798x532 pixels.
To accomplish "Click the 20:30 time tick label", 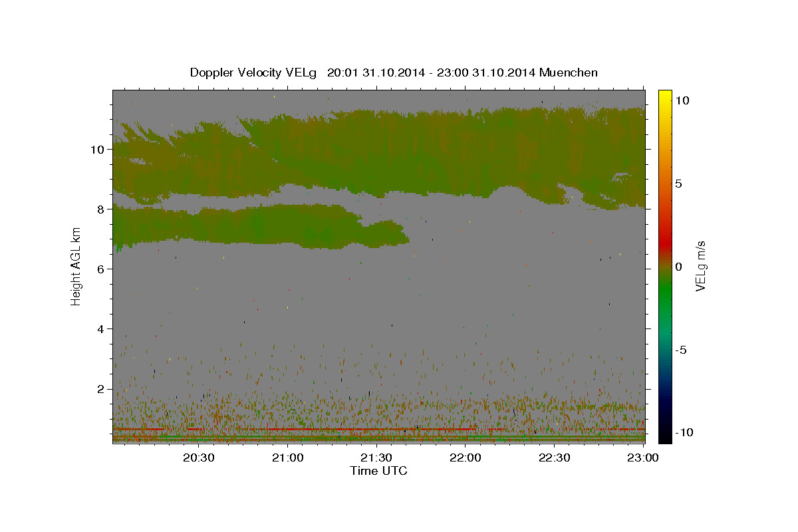I will pos(198,458).
